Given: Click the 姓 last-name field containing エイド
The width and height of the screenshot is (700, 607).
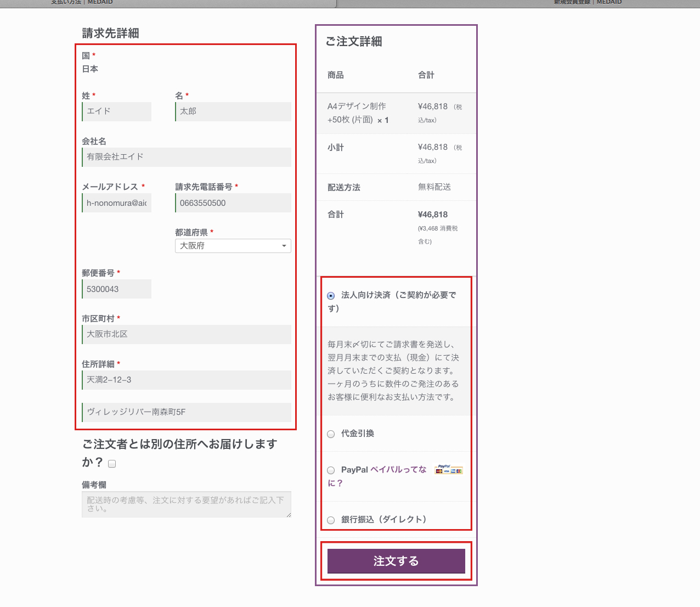Looking at the screenshot, I should click(116, 111).
